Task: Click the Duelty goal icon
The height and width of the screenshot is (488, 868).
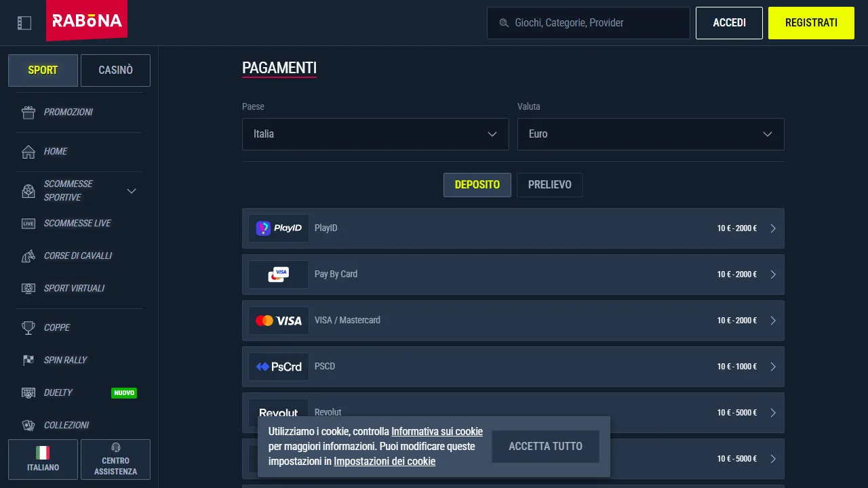Action: click(x=28, y=393)
